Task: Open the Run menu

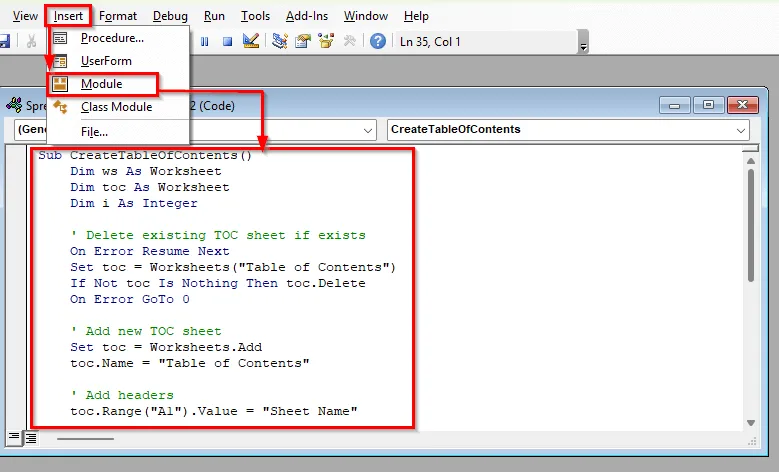Action: 214,16
